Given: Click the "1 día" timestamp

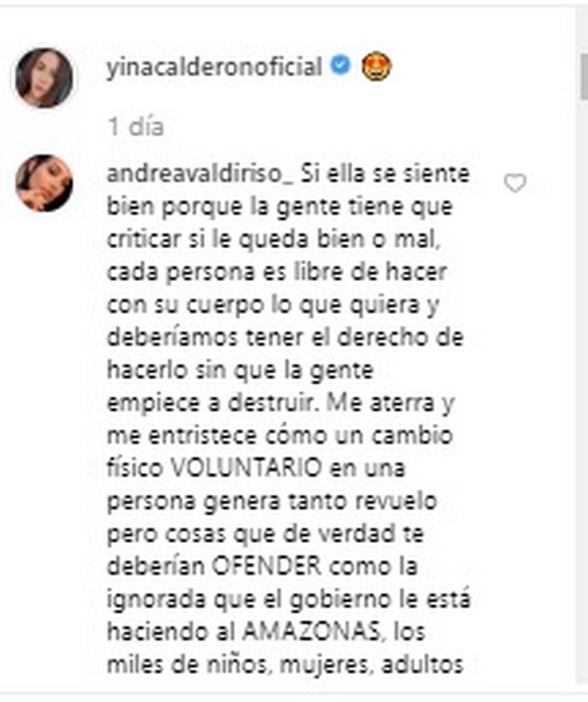Looking at the screenshot, I should coord(136,127).
